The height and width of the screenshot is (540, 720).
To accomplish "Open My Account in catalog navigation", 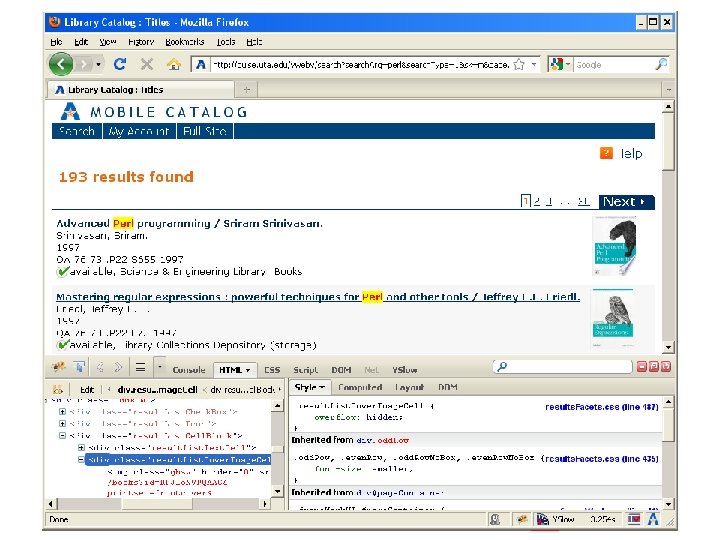I will pos(140,131).
